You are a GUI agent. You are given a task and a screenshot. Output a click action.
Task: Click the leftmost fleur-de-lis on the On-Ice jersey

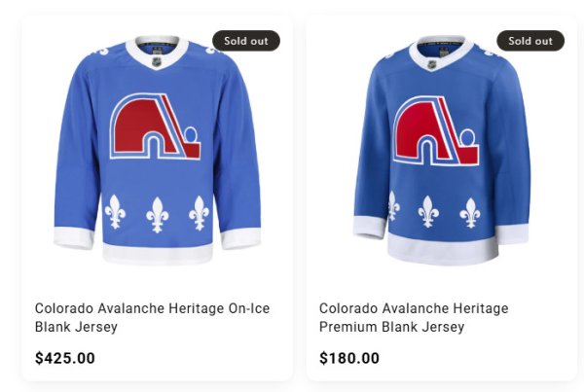tap(115, 210)
